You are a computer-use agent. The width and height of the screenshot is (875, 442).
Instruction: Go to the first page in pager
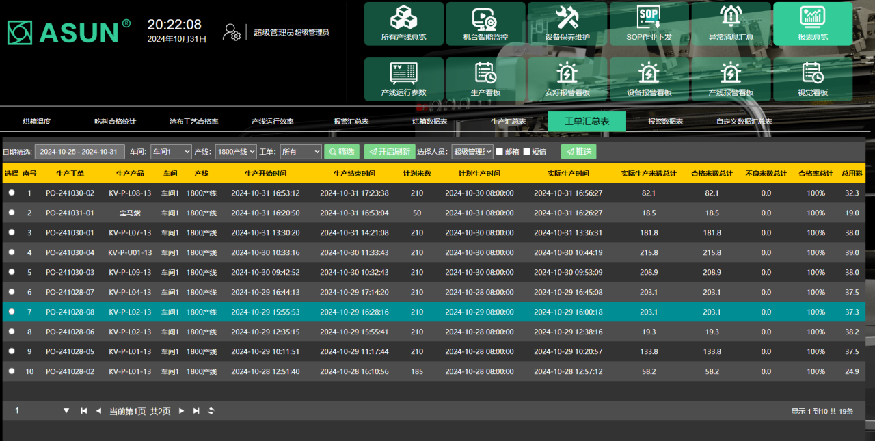(84, 411)
